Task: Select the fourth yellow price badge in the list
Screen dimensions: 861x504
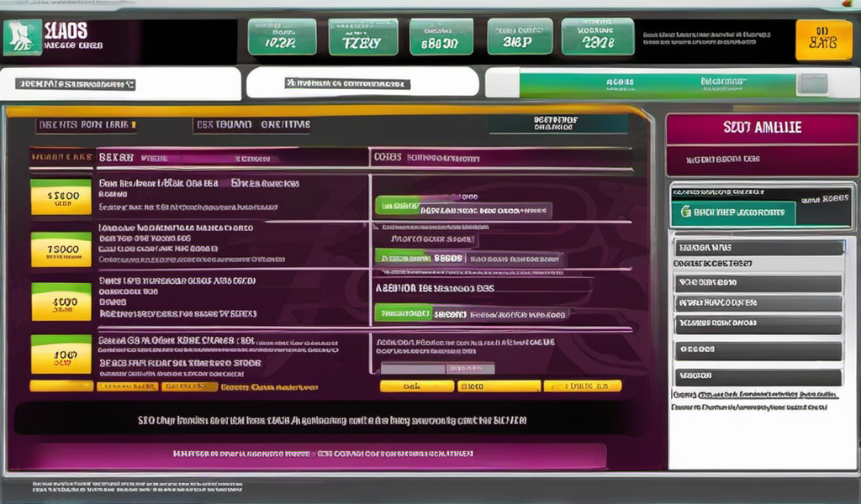Action: [x=61, y=353]
